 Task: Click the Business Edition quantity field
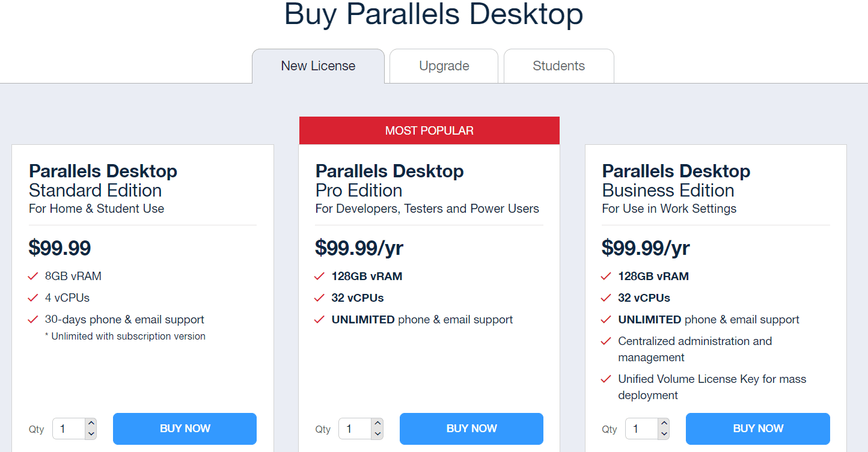(x=641, y=429)
